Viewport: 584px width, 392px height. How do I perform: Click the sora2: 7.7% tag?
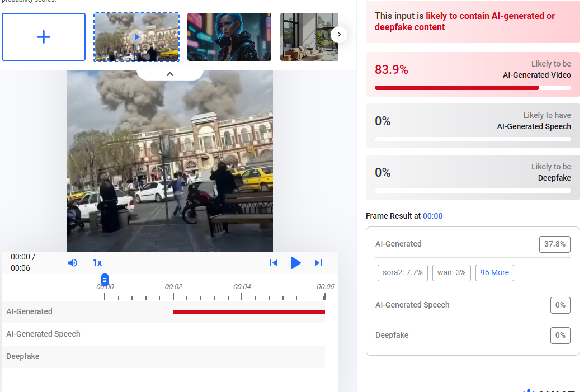pyautogui.click(x=403, y=272)
